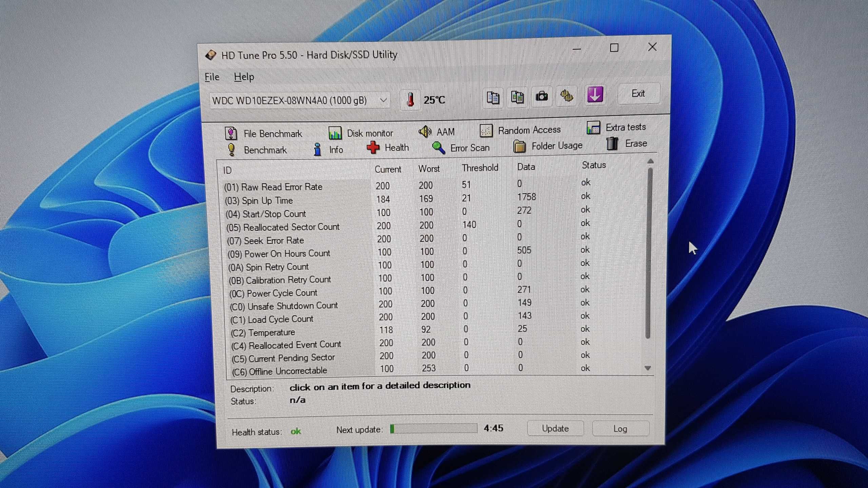This screenshot has width=868, height=488.
Task: Click the Data column header
Action: coord(526,167)
